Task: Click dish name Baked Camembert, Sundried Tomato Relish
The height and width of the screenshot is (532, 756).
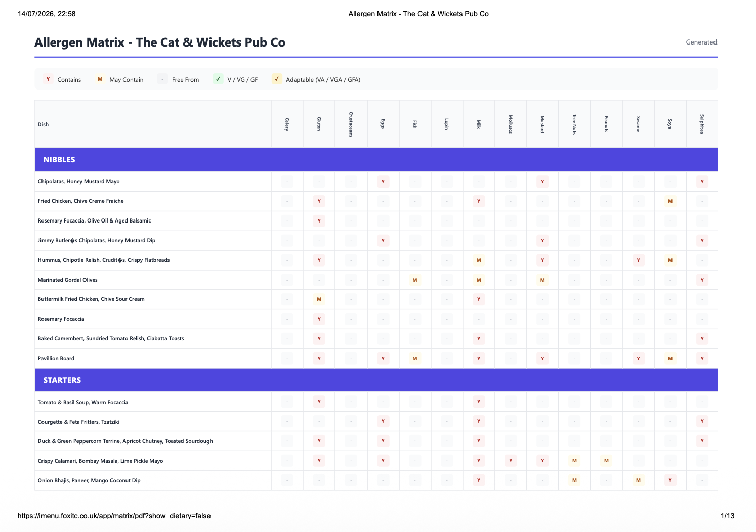Action: click(111, 339)
